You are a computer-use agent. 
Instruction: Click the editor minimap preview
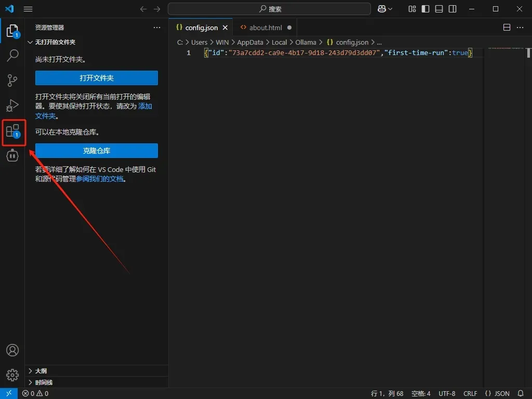click(x=506, y=48)
